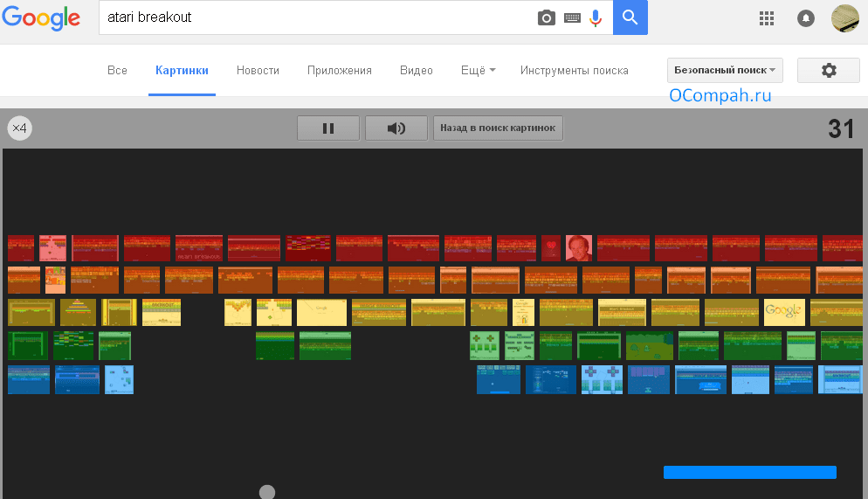Select the 'Картинки' tab

tap(182, 70)
